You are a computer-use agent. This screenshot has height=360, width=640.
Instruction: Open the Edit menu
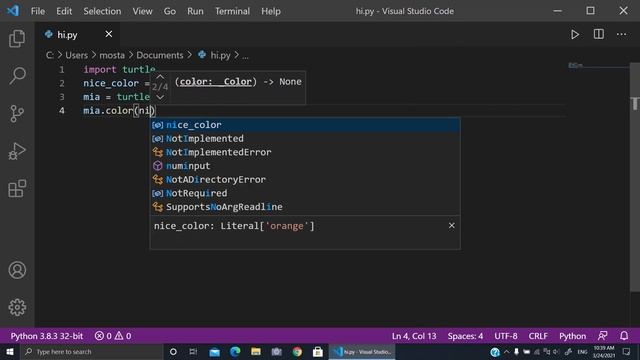[64, 11]
